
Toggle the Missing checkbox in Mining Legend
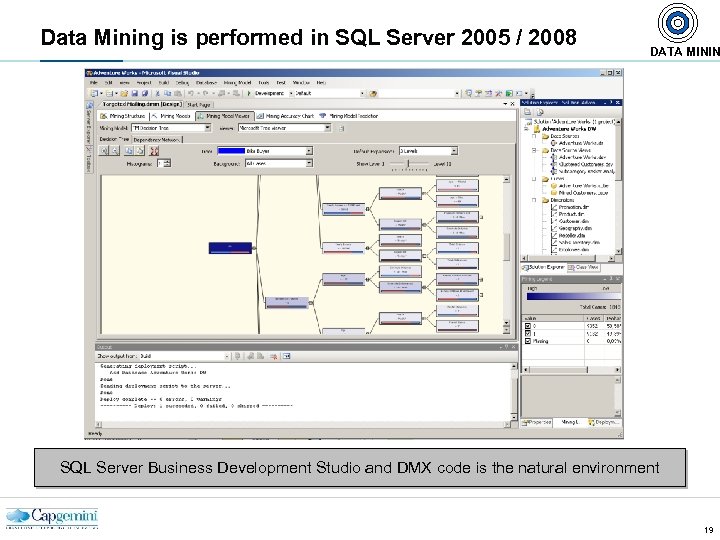528,341
